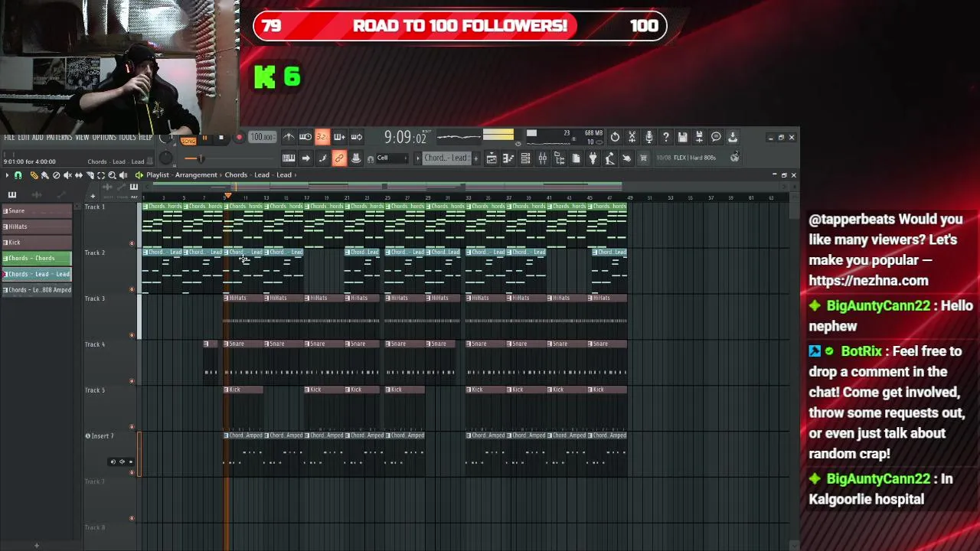Open the VIEW menu
Screen dimensions: 980x551
coord(82,138)
